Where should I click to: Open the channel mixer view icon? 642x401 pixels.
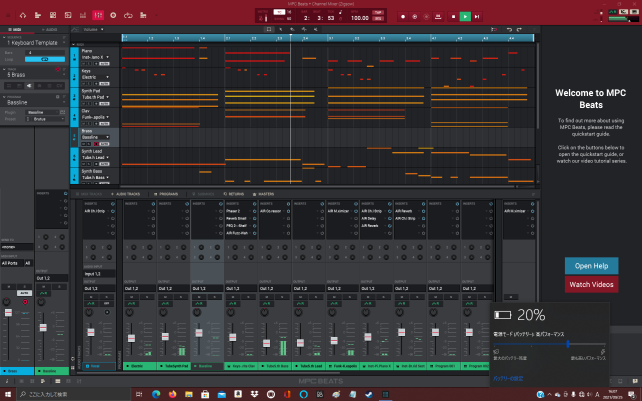click(97, 16)
